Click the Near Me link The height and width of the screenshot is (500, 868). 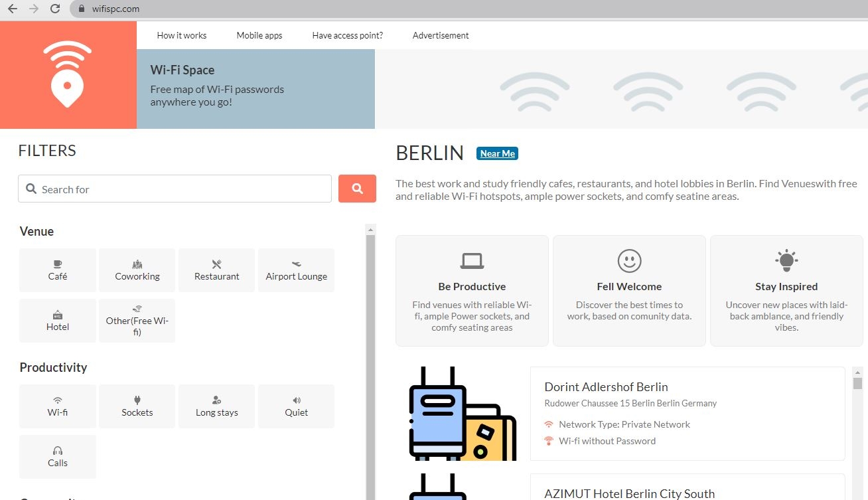click(497, 153)
